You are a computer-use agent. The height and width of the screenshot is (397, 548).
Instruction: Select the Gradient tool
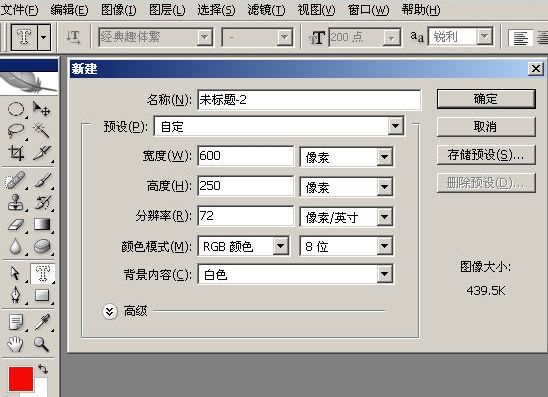pos(42,224)
